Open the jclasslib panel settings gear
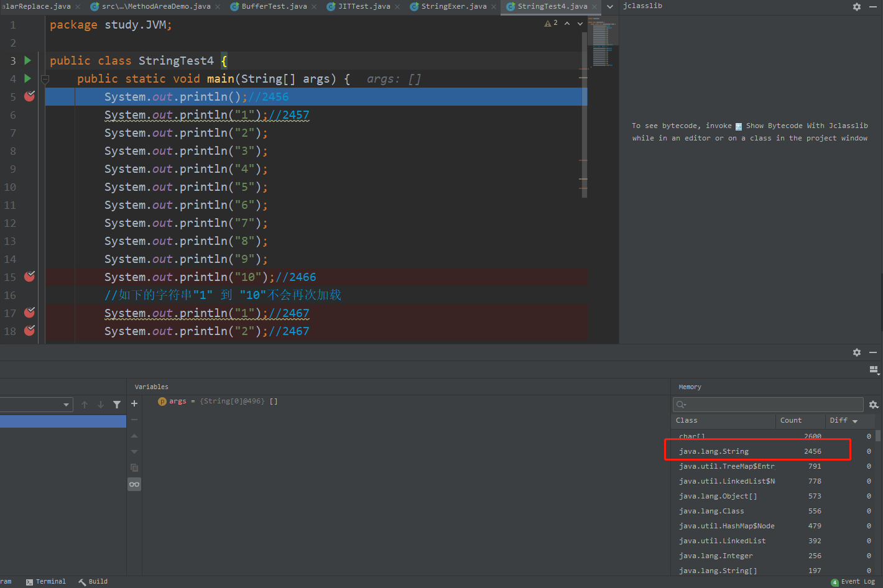The image size is (883, 588). (x=857, y=6)
